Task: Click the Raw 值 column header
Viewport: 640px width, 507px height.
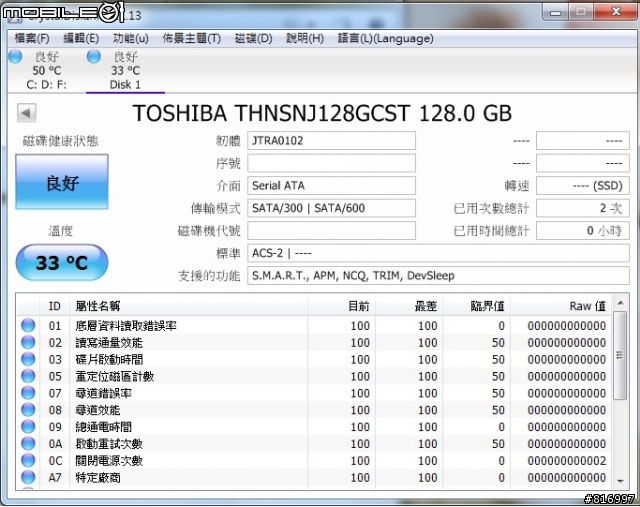Action: (x=561, y=306)
